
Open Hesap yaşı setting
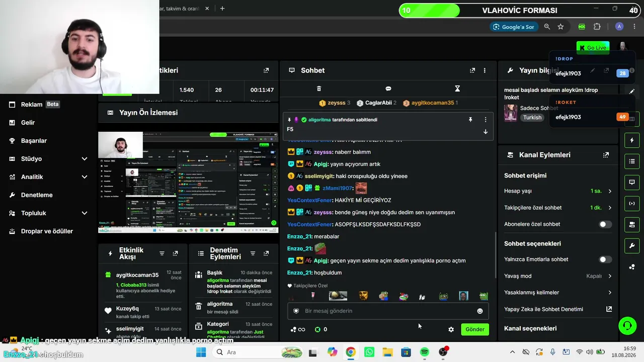(558, 191)
